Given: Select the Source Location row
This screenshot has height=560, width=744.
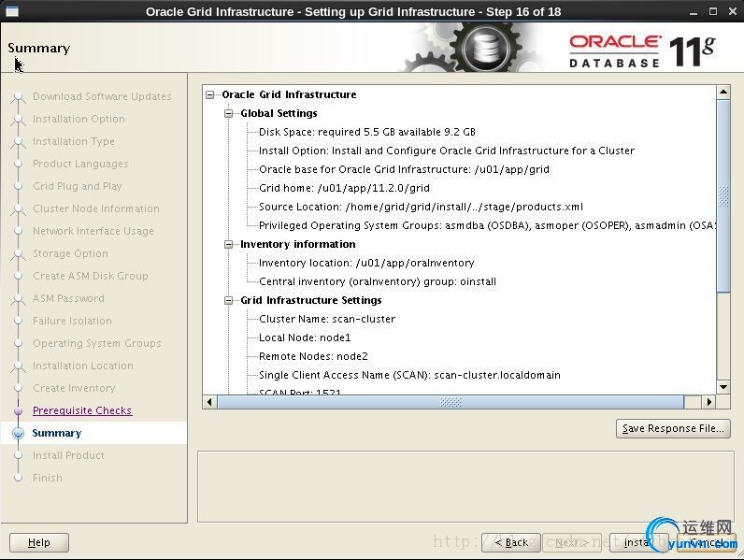Looking at the screenshot, I should [421, 207].
